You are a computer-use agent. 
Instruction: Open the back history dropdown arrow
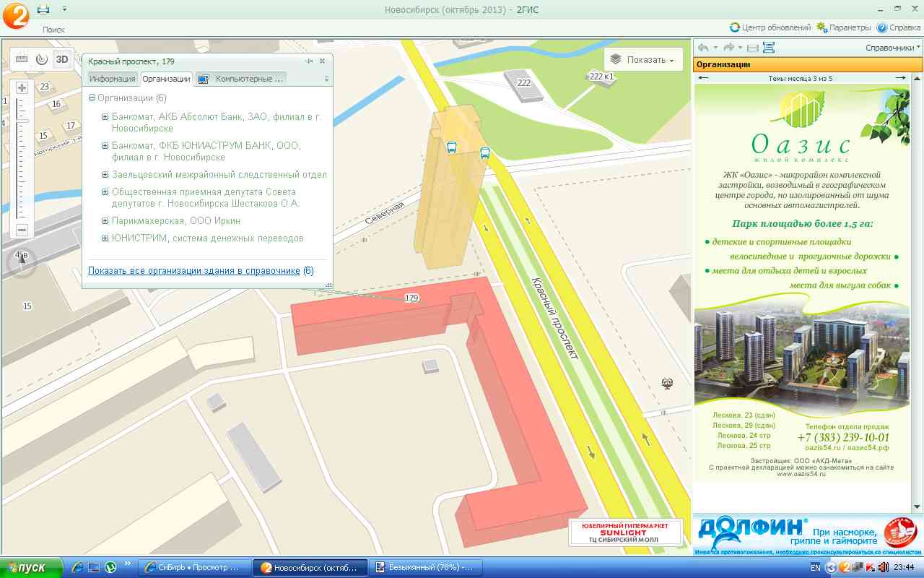715,48
